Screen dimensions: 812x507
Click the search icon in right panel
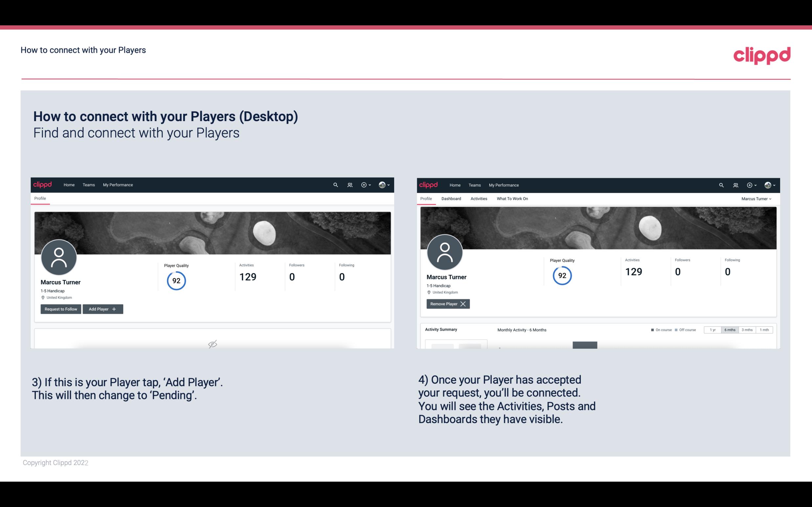click(721, 185)
